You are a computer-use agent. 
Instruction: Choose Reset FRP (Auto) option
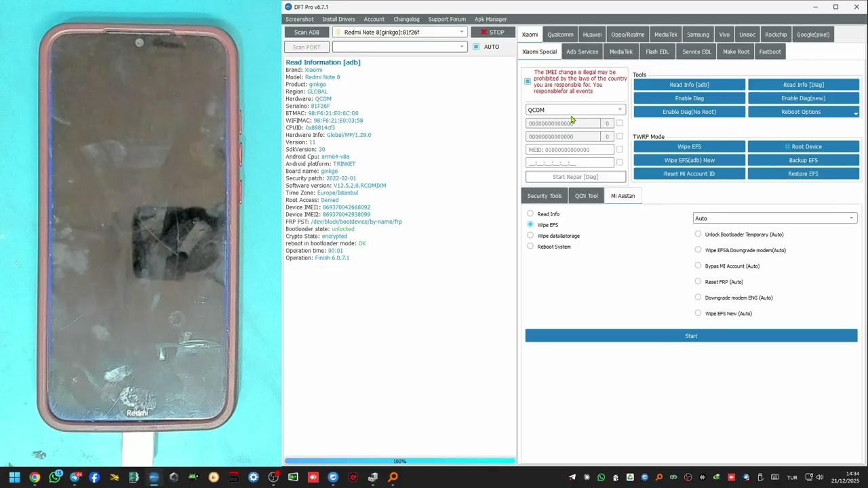pos(698,281)
